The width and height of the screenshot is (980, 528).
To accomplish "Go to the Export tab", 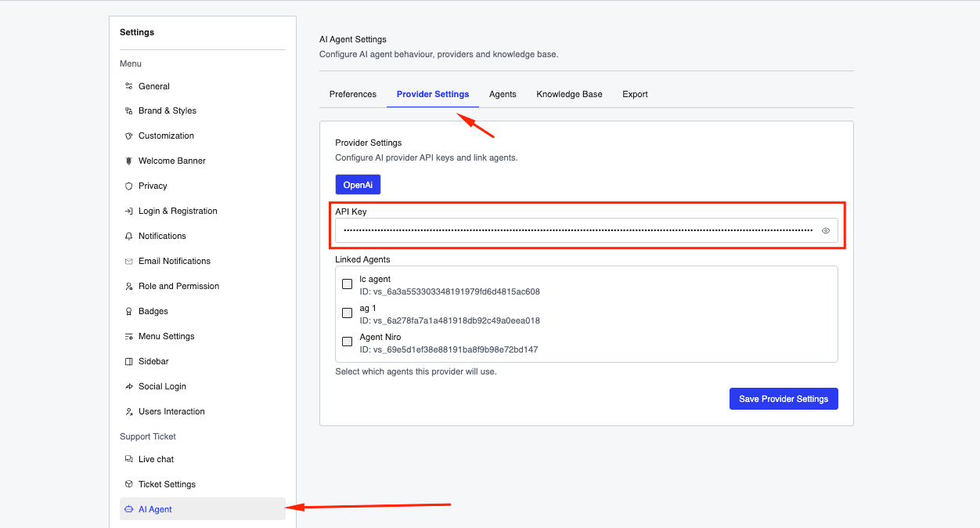I will point(635,94).
